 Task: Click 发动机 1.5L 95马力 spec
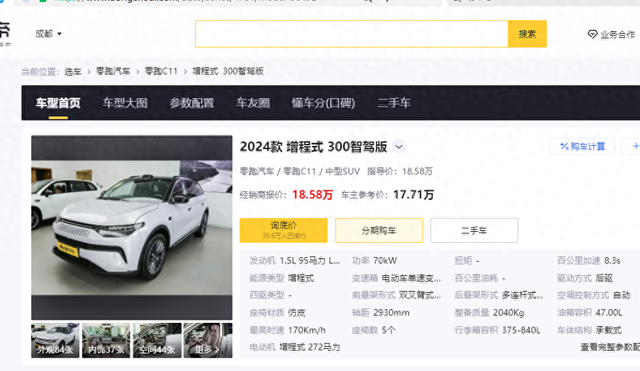295,261
